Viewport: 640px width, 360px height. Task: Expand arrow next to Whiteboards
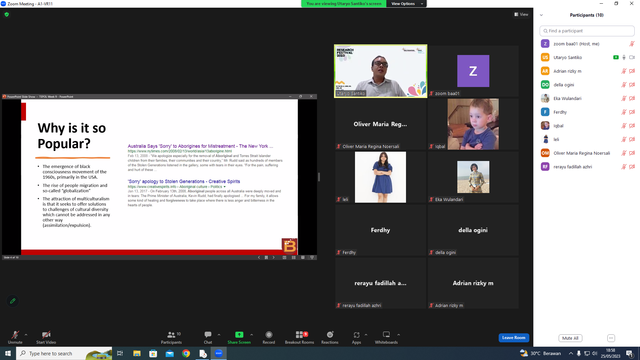pyautogui.click(x=398, y=335)
